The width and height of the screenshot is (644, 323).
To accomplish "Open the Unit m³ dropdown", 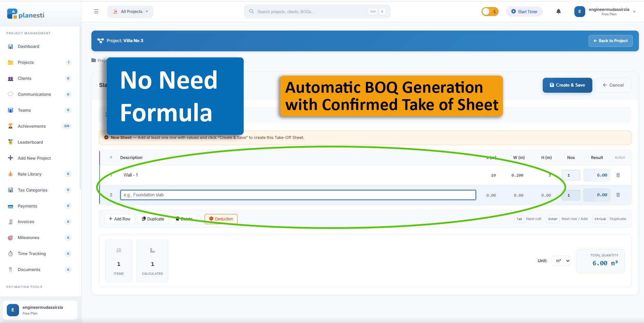I will pyautogui.click(x=561, y=261).
